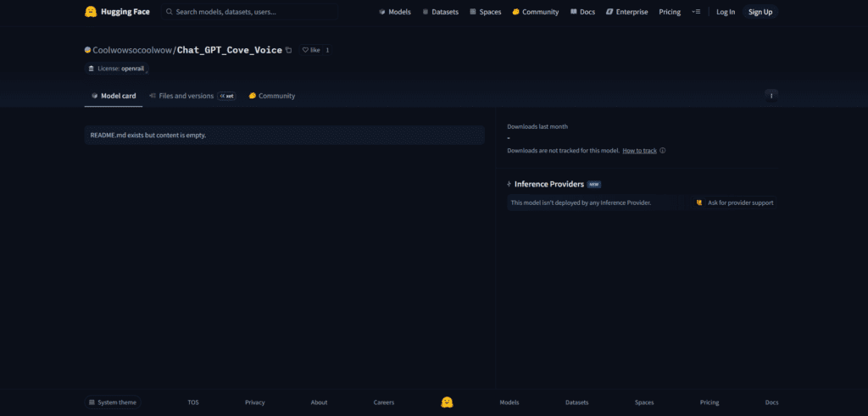Image resolution: width=868 pixels, height=416 pixels.
Task: Click the footer Hugging Face emoji icon
Action: (447, 402)
